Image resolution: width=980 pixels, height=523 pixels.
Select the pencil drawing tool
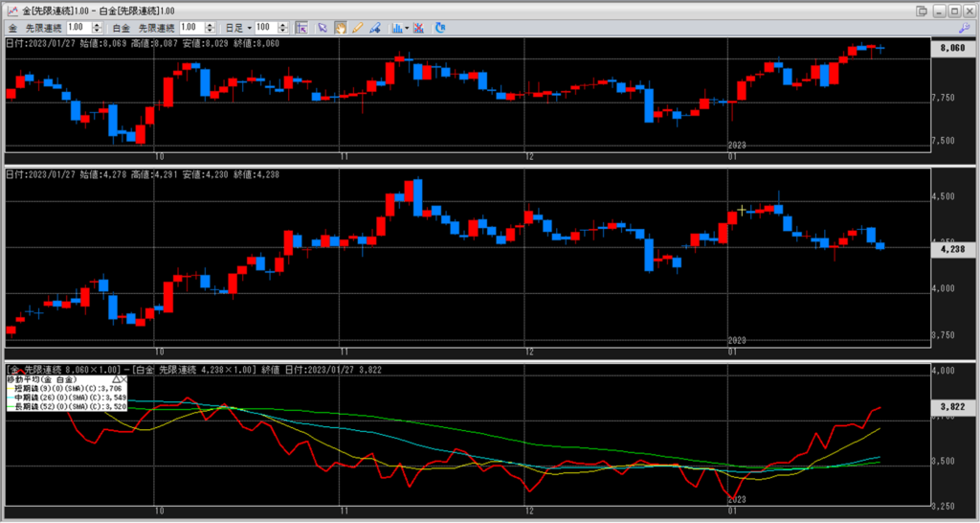pyautogui.click(x=357, y=28)
